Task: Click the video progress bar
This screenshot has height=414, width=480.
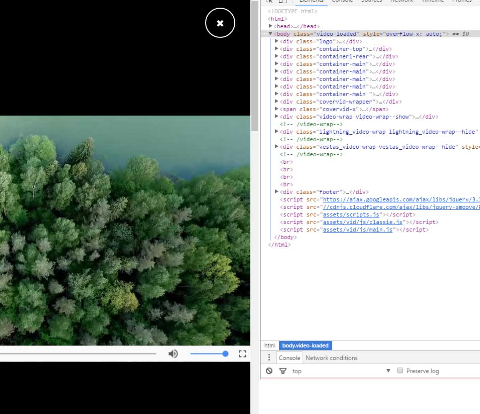Action: click(78, 354)
